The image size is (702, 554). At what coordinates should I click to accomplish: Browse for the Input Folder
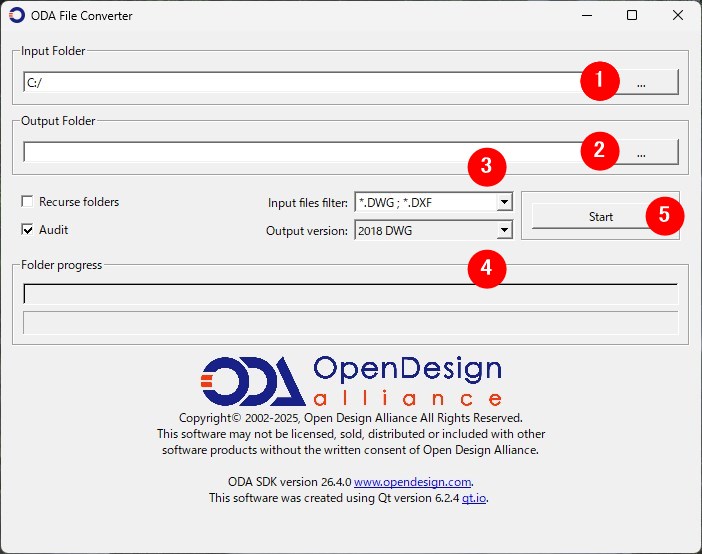coord(641,82)
